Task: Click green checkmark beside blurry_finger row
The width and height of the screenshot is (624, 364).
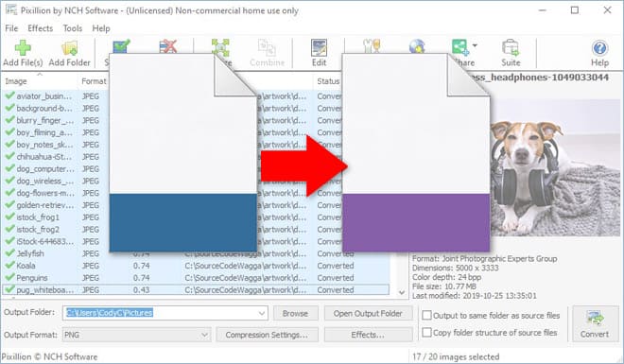Action: tap(10, 120)
